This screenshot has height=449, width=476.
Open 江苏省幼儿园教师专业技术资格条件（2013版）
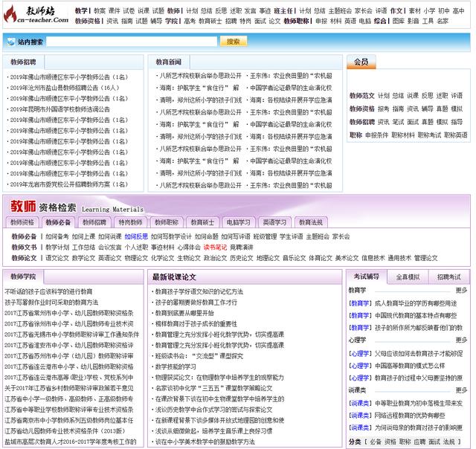[65, 431]
